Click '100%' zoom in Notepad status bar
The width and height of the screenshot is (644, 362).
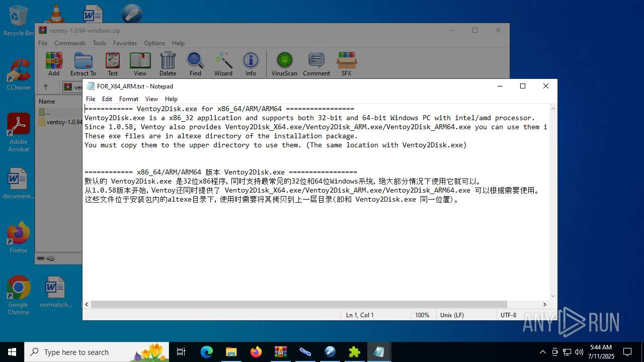click(x=422, y=315)
